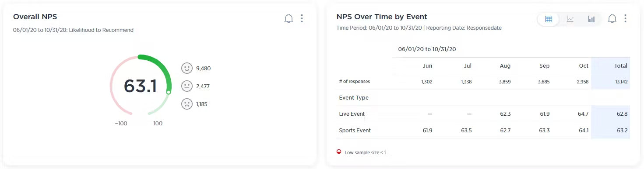The image size is (644, 169).
Task: Open the NPS Over Time three-dot menu
Action: tap(625, 18)
